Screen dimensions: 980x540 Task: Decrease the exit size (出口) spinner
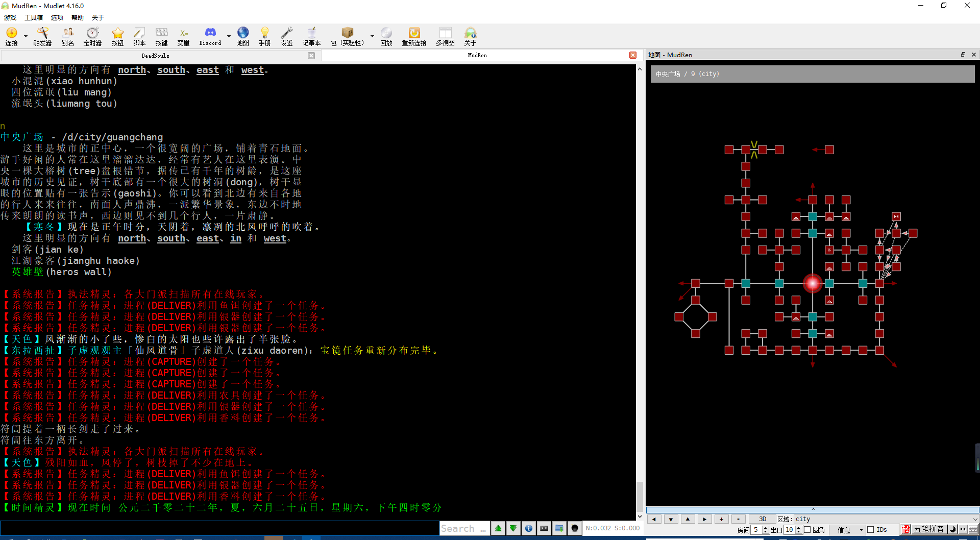799,532
